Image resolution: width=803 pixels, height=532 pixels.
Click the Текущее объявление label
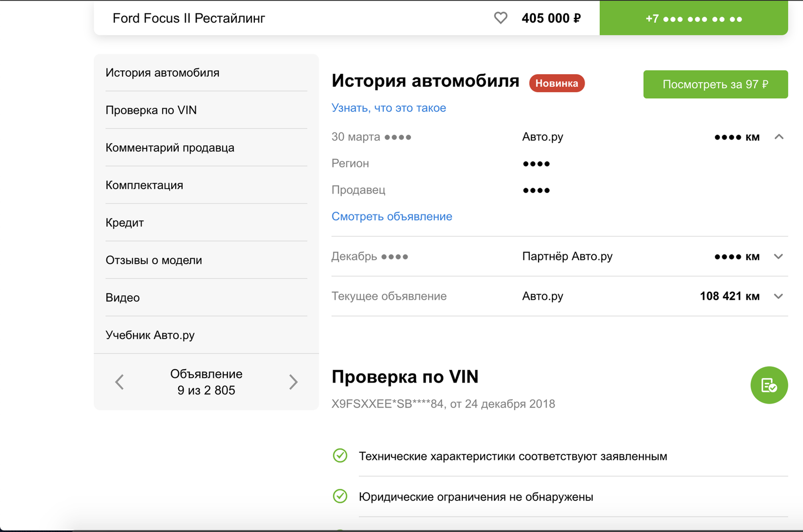tap(389, 296)
